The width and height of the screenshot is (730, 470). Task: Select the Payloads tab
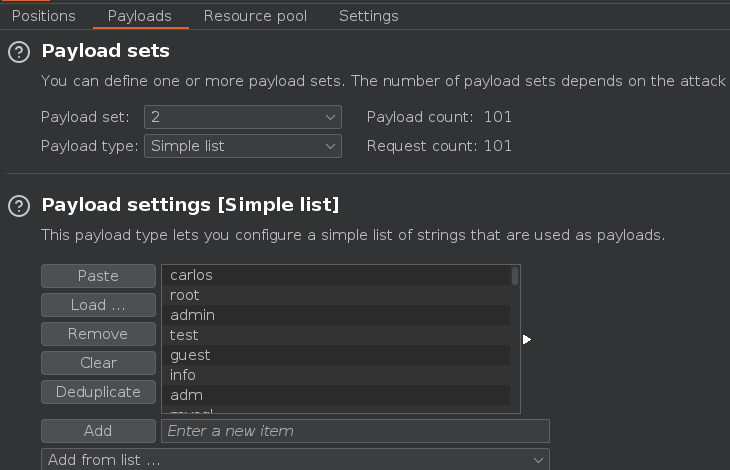click(x=139, y=16)
